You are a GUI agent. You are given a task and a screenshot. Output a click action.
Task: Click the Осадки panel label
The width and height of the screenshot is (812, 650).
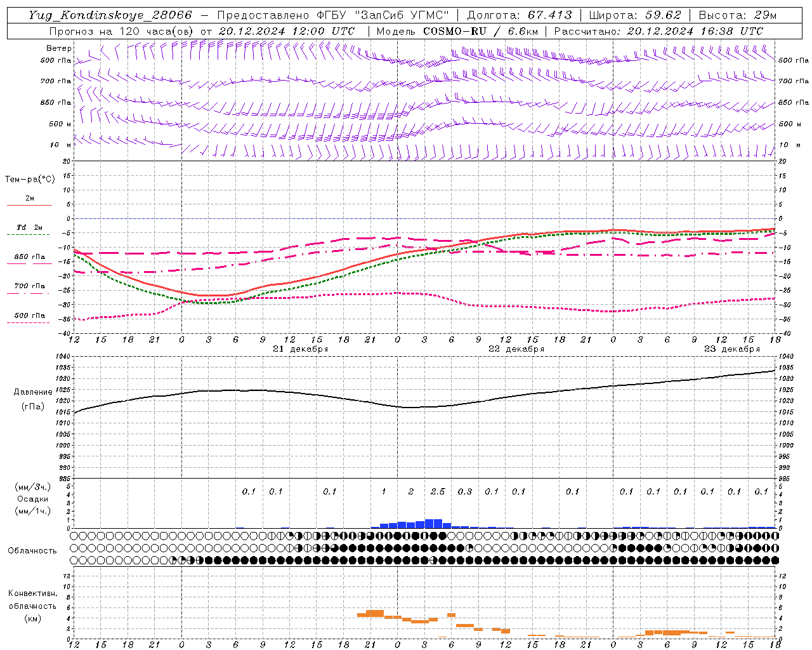(33, 499)
